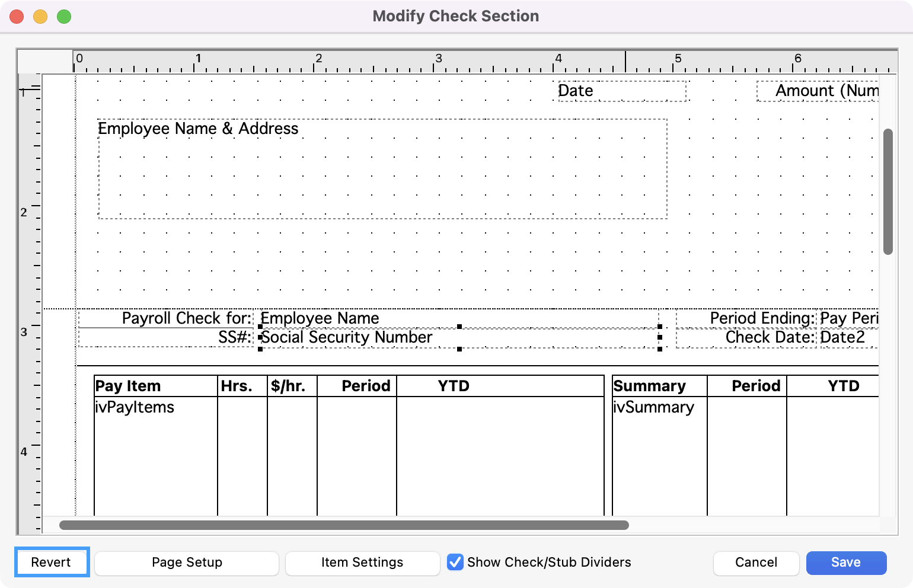
Task: Click the horizontal scrollbar thumb
Action: 344,525
